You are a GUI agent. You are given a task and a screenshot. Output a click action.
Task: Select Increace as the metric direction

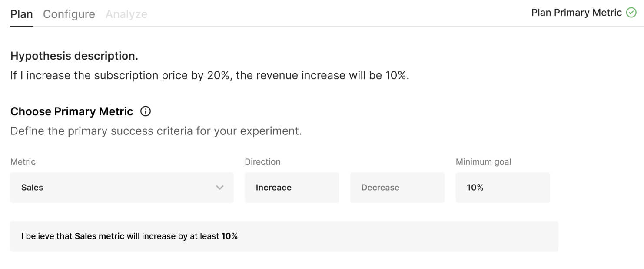(292, 188)
